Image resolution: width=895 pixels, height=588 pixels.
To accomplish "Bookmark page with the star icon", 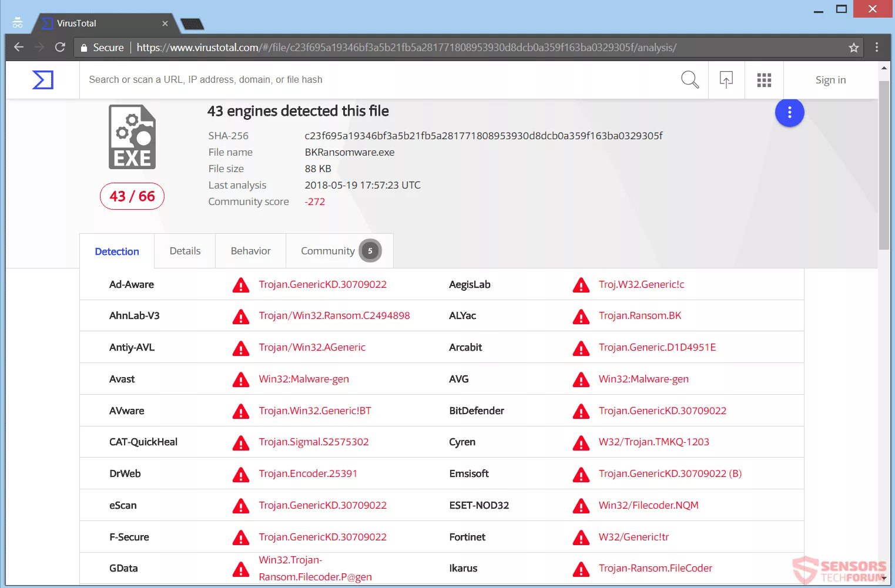I will click(854, 48).
